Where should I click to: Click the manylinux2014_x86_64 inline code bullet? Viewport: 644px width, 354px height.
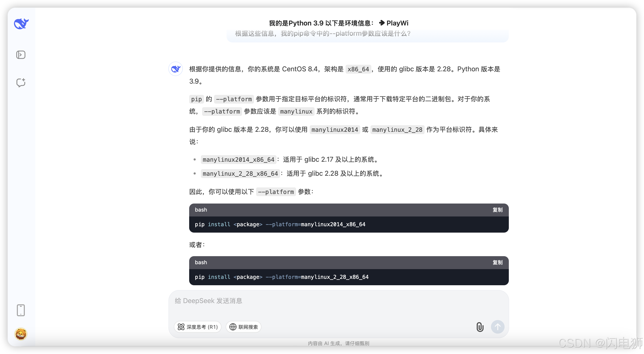(x=238, y=160)
